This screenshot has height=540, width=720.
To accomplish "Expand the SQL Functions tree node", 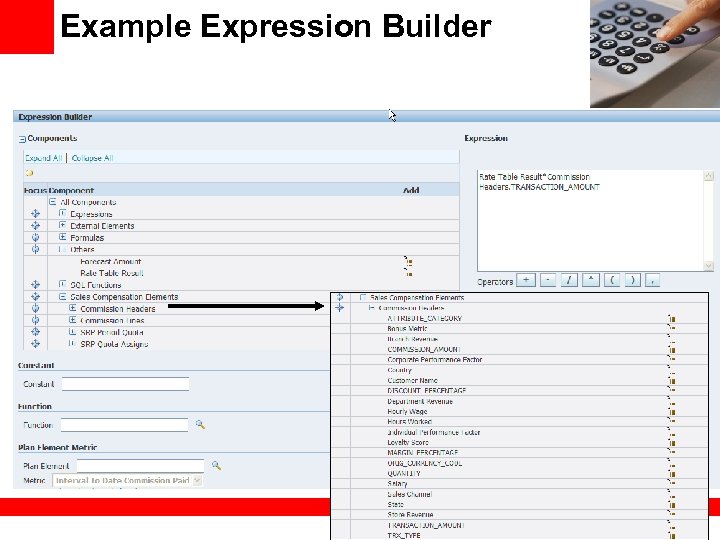I will (62, 284).
